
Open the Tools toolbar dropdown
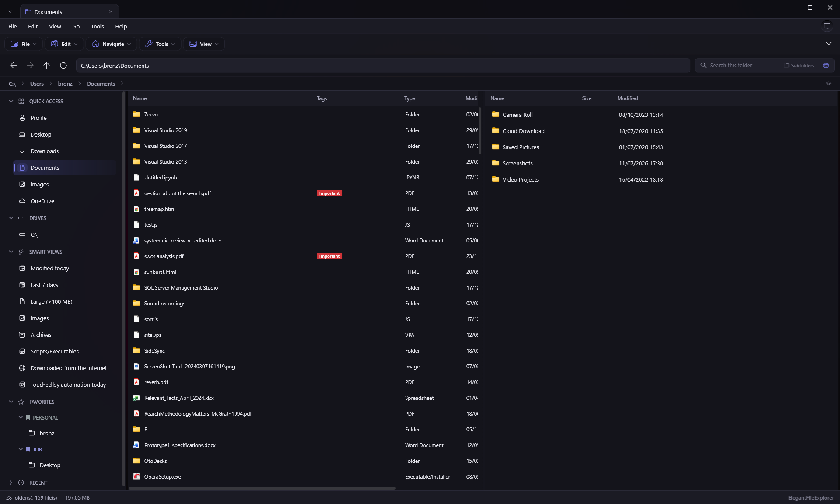pos(160,44)
